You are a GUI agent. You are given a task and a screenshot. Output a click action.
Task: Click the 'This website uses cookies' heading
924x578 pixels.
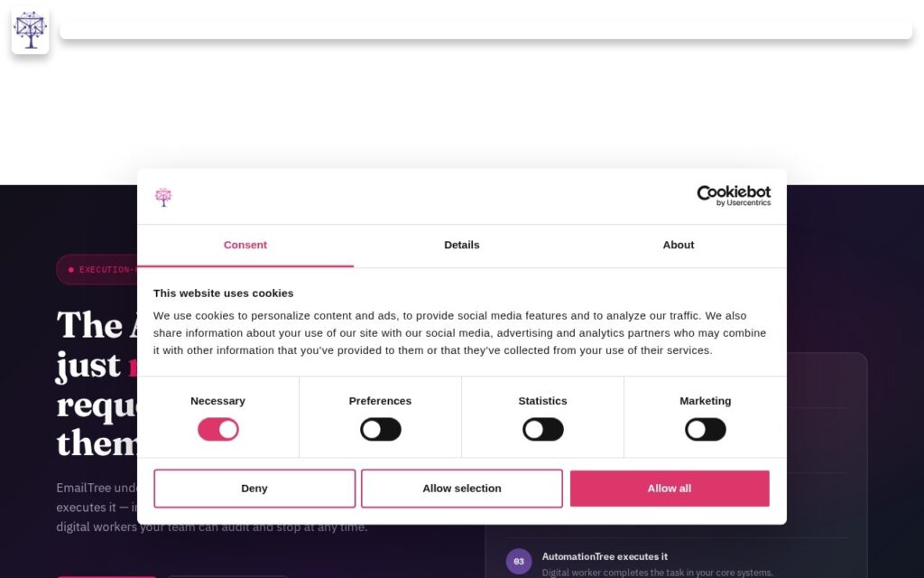coord(224,294)
